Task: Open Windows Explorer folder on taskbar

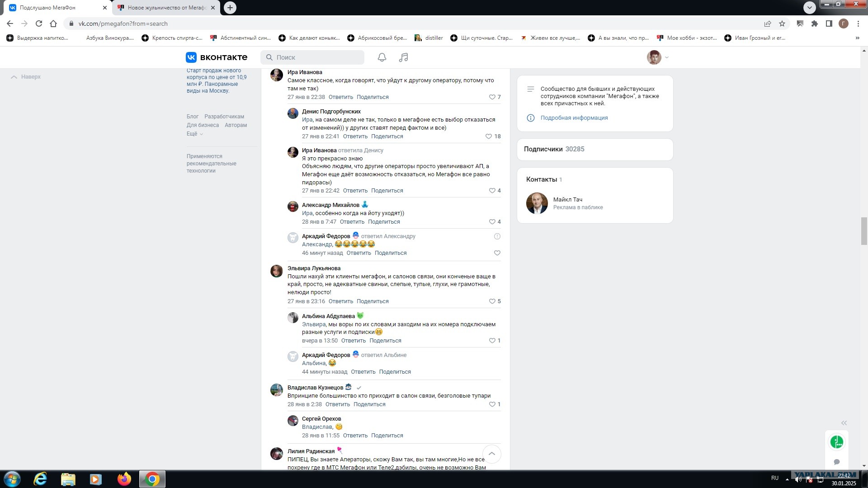Action: coord(68,479)
